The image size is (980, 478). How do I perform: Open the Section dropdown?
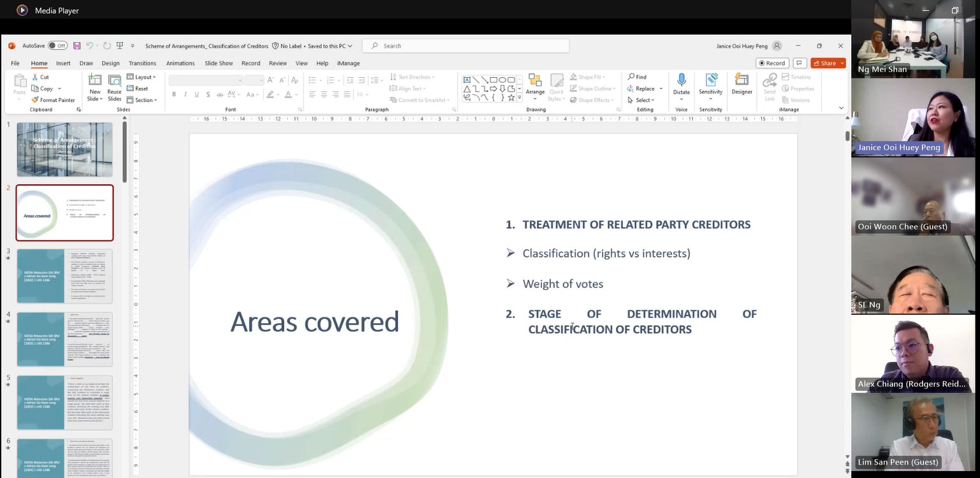(x=142, y=100)
